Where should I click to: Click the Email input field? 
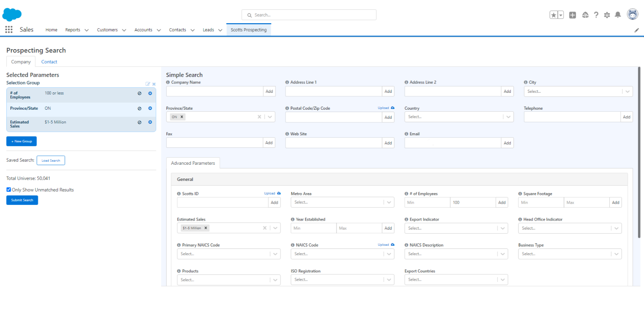pos(453,143)
